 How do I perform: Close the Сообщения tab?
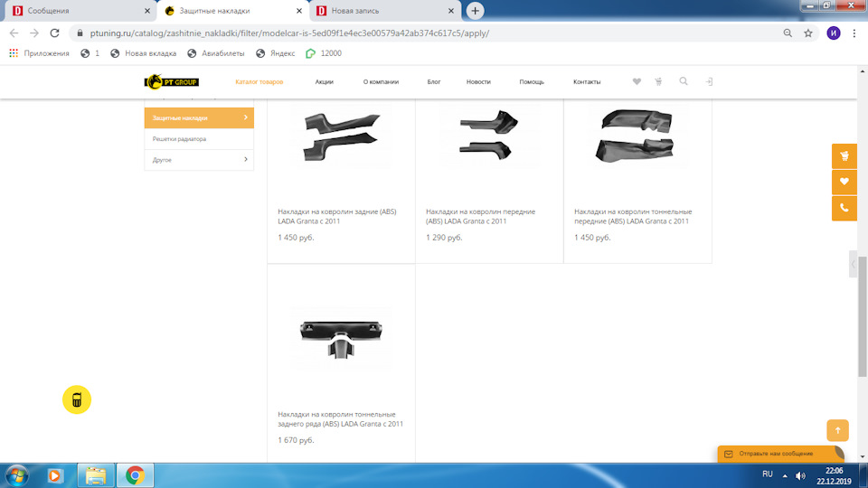(x=146, y=11)
